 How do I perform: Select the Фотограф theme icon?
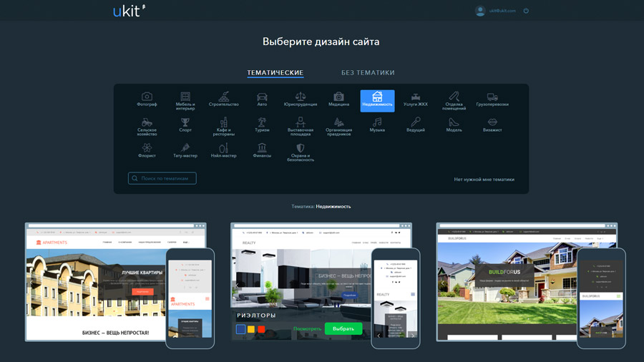[147, 97]
